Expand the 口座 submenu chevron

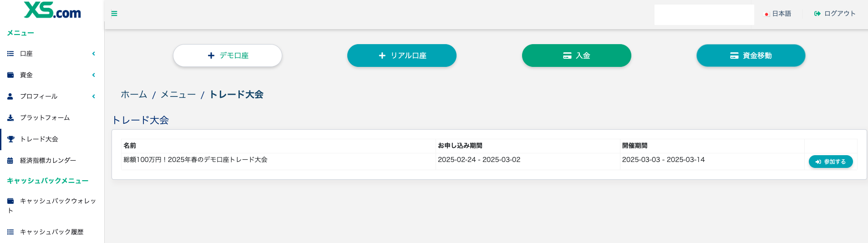(94, 54)
